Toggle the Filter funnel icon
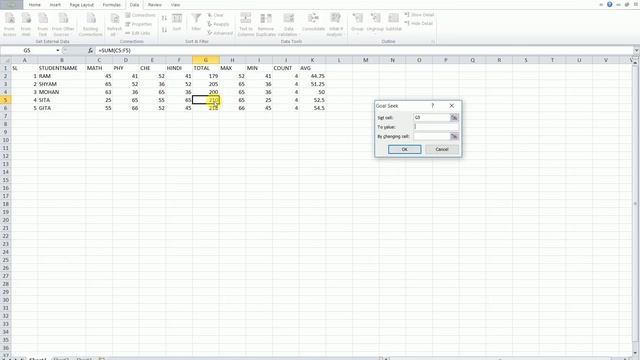Image resolution: width=640 pixels, height=360 pixels. pos(196,22)
